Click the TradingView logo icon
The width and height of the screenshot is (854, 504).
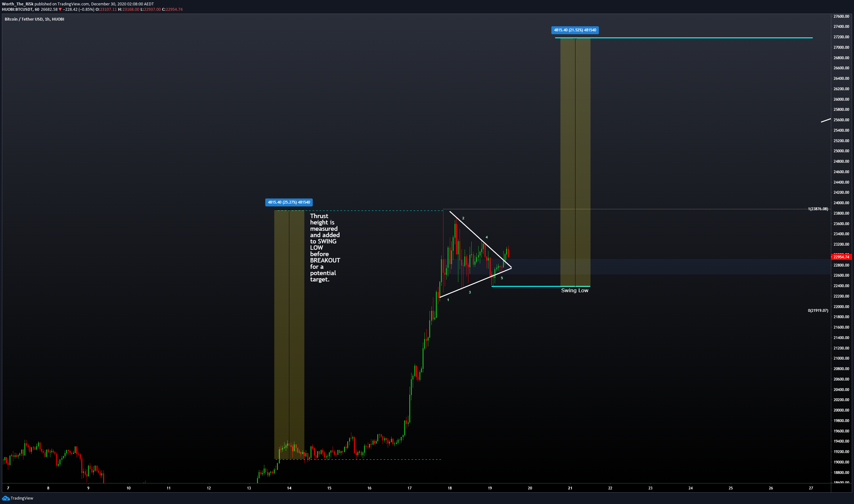(6, 498)
